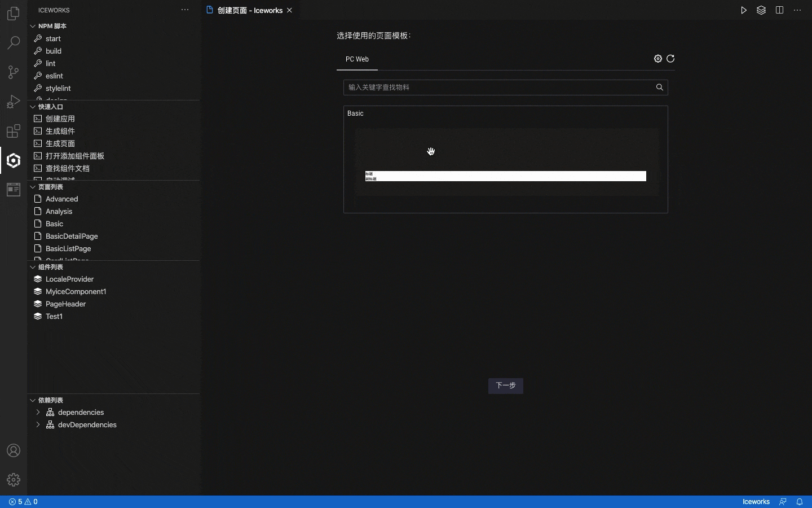The height and width of the screenshot is (508, 812).
Task: Open the PageHeader component
Action: [x=66, y=304]
